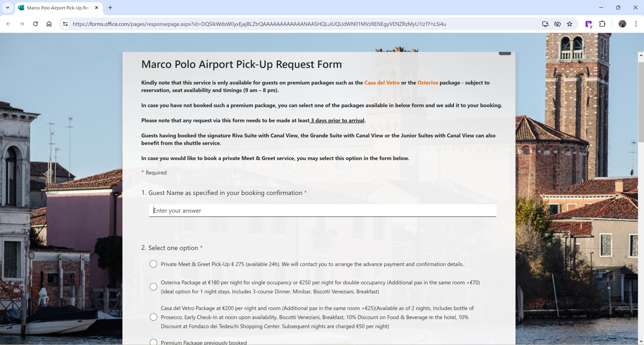This screenshot has width=644, height=345.
Task: Select the Osteriva Package radio button
Action: (153, 287)
